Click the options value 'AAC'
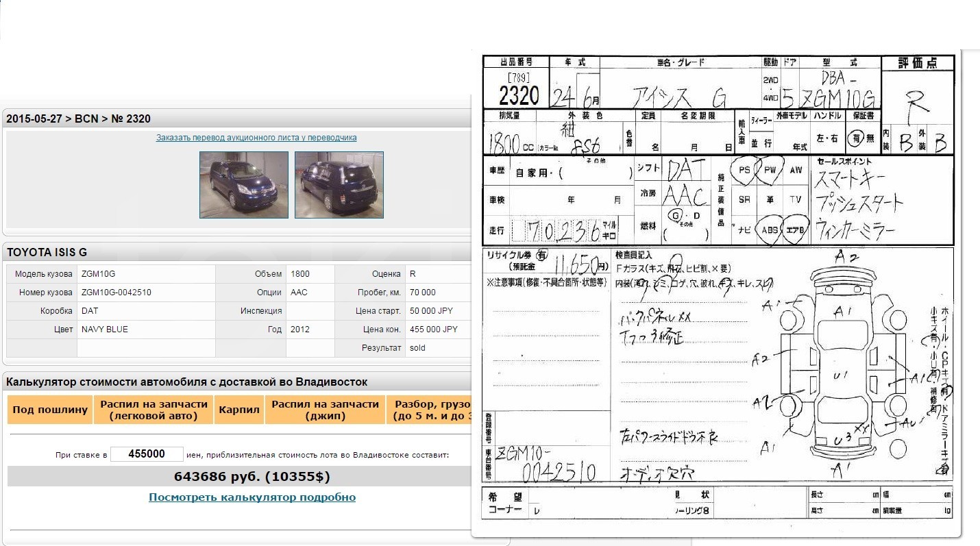This screenshot has height=546, width=980. (299, 293)
